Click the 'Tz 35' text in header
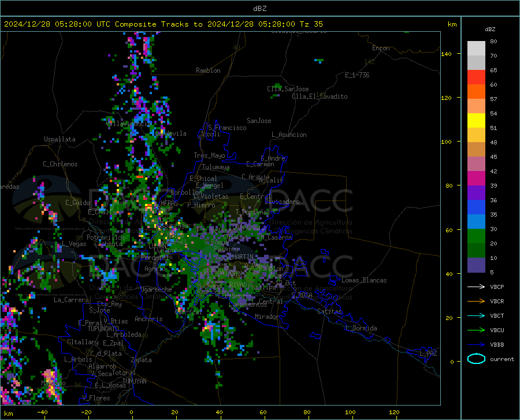This screenshot has height=420, width=520. 311,24
